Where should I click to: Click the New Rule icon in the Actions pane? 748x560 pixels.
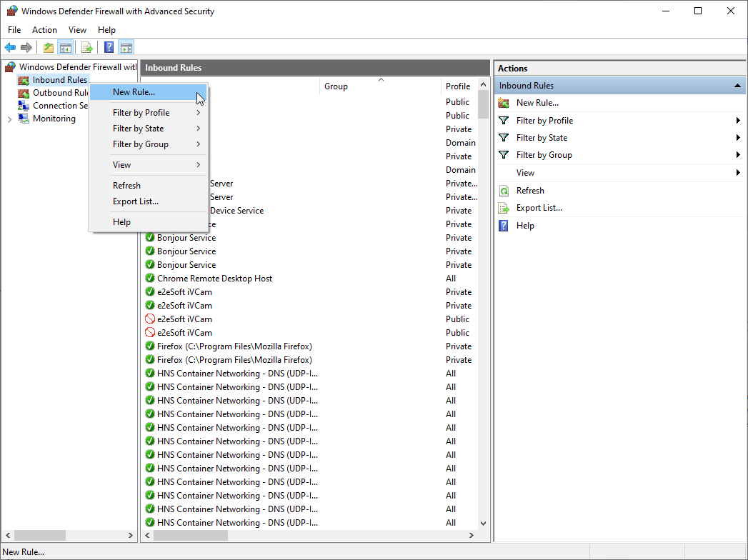tap(504, 102)
